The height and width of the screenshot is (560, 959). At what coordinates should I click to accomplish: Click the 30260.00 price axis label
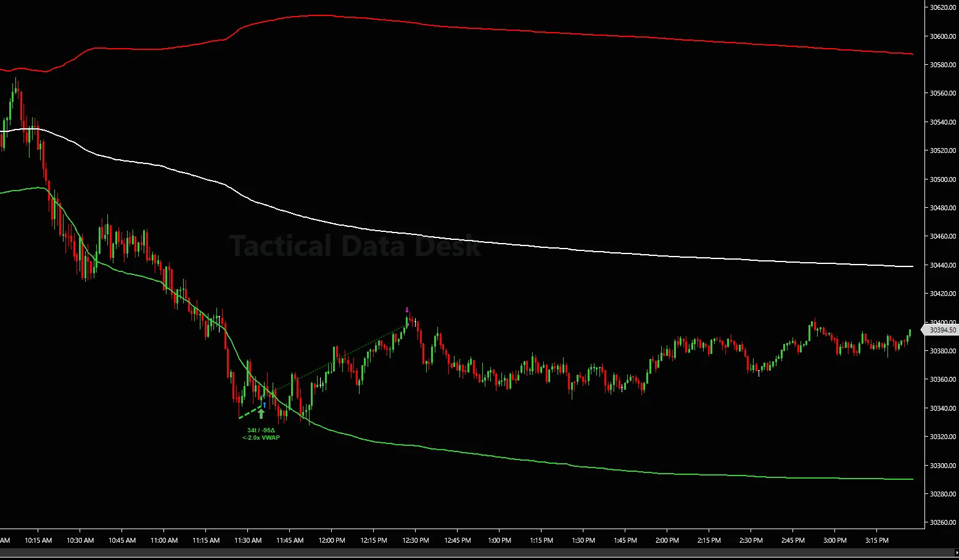click(x=943, y=522)
